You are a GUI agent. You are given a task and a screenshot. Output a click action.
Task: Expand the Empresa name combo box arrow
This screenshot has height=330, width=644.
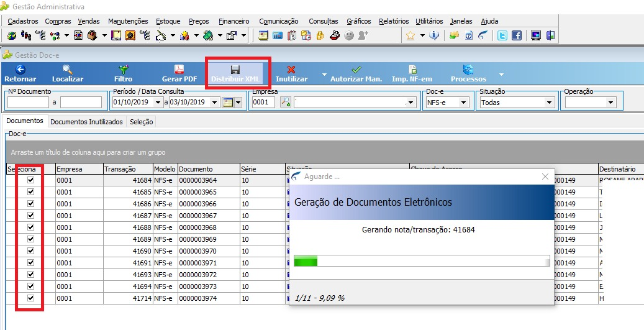click(412, 103)
